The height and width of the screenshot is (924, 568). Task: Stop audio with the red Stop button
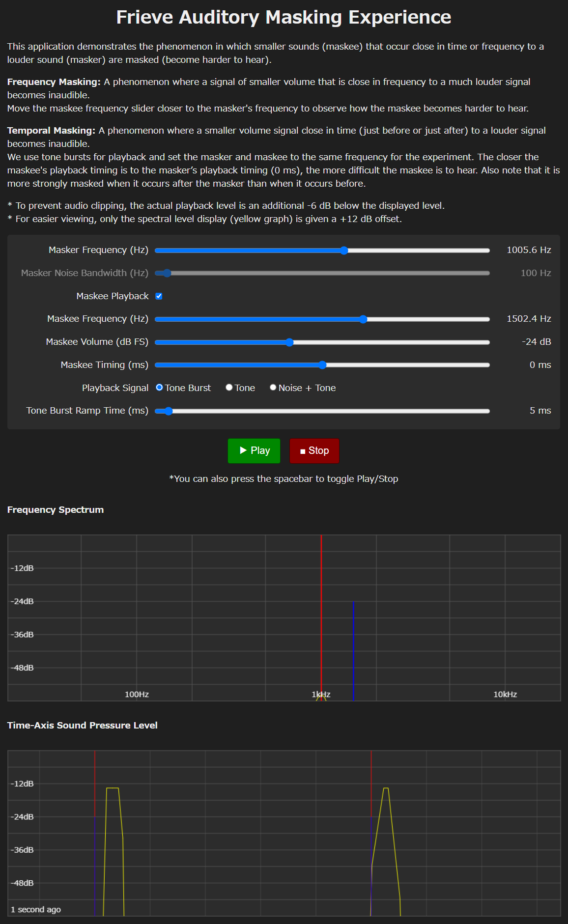coord(314,451)
